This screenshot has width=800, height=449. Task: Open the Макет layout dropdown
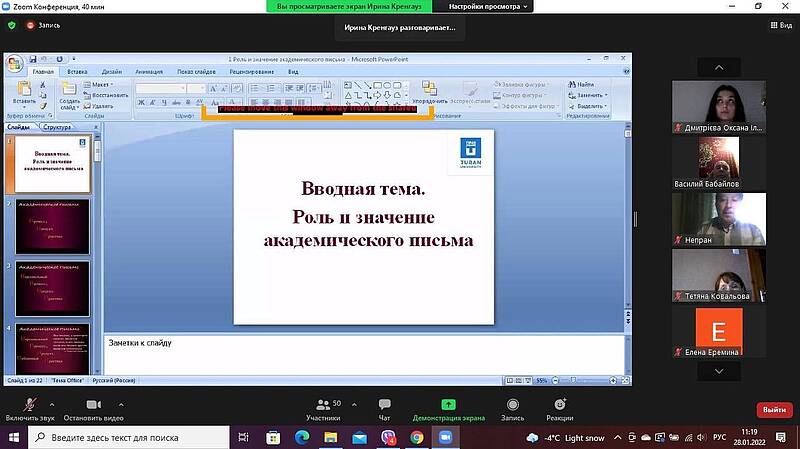pyautogui.click(x=101, y=85)
